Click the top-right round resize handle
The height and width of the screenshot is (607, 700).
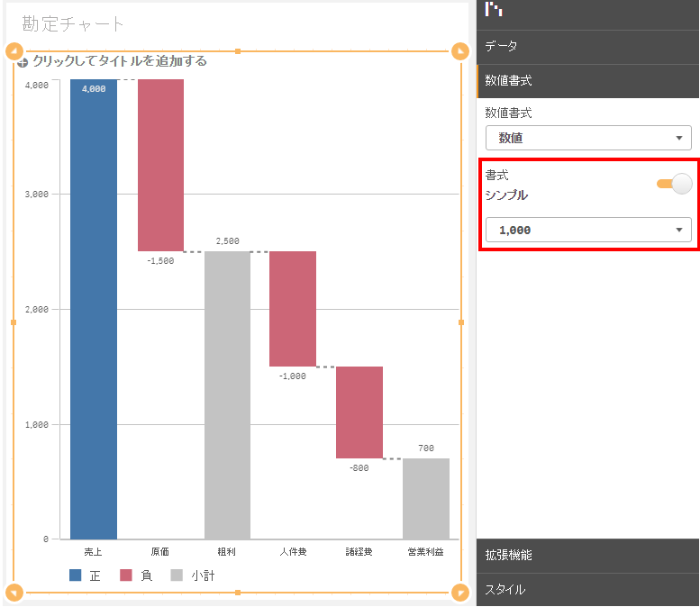click(460, 51)
